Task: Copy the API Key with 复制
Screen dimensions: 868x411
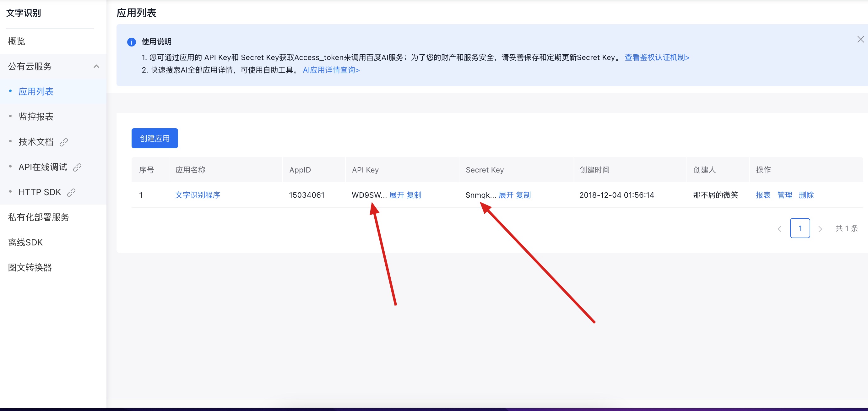Action: 414,195
